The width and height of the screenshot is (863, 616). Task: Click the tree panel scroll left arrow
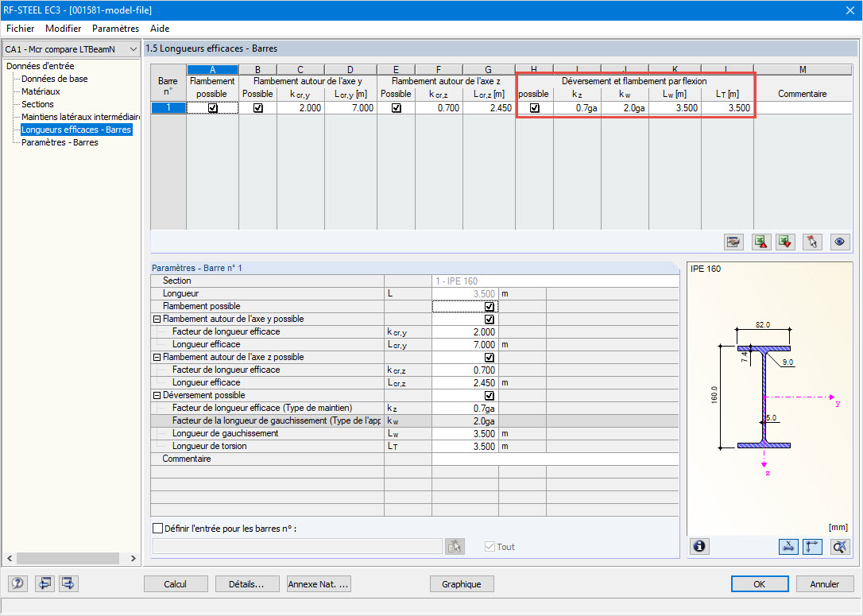tap(10, 558)
